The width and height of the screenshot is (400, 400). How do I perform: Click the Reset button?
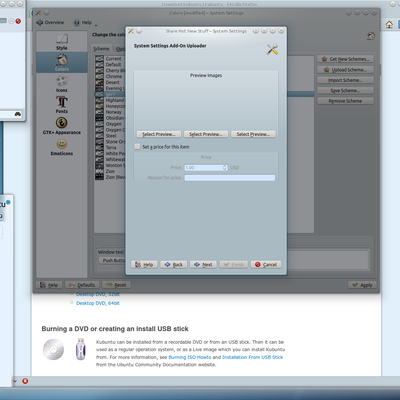(x=116, y=285)
